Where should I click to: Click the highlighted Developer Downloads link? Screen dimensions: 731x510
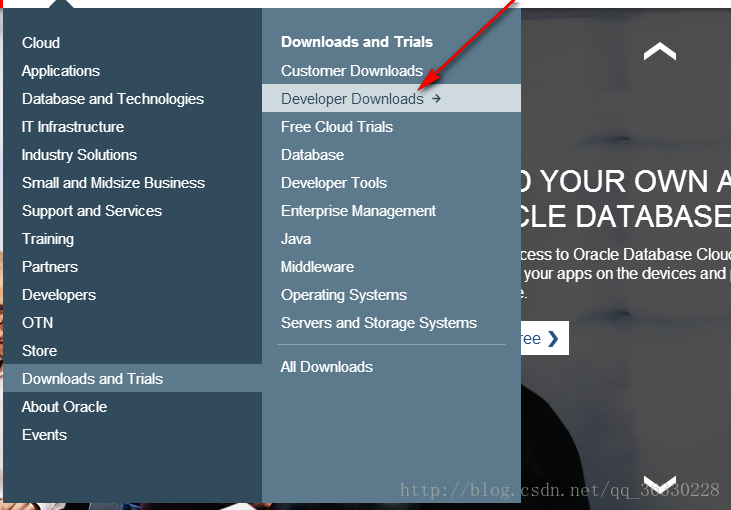pos(391,98)
